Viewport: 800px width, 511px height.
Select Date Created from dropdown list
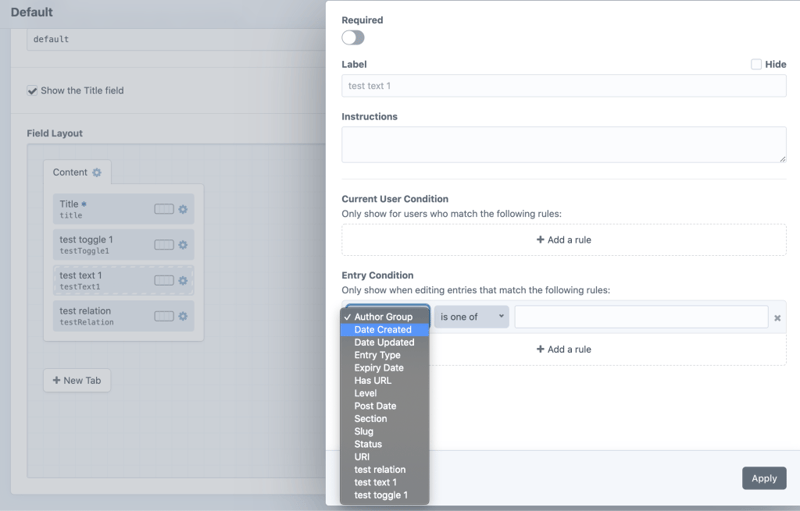tap(383, 330)
